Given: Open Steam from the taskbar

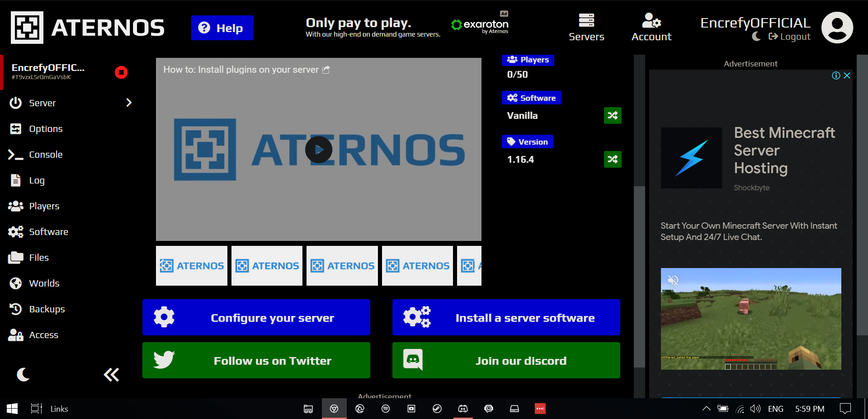Looking at the screenshot, I should coord(437,409).
